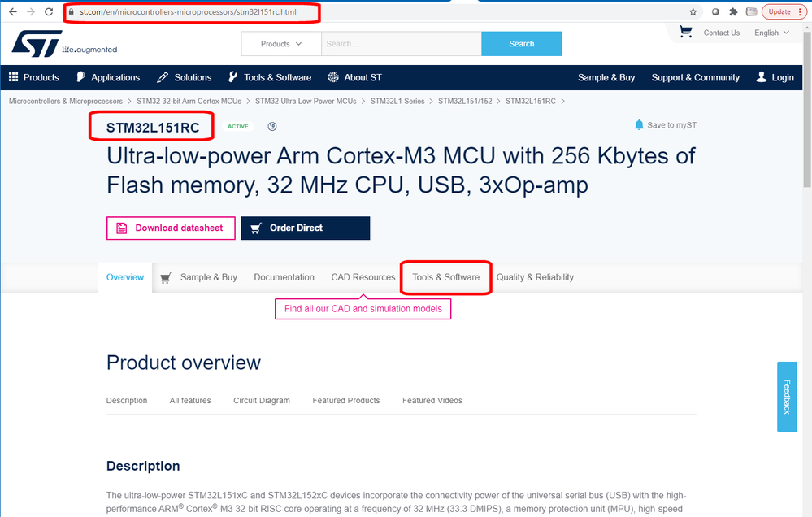The height and width of the screenshot is (517, 812).
Task: Click the Order Direct button
Action: [x=306, y=228]
